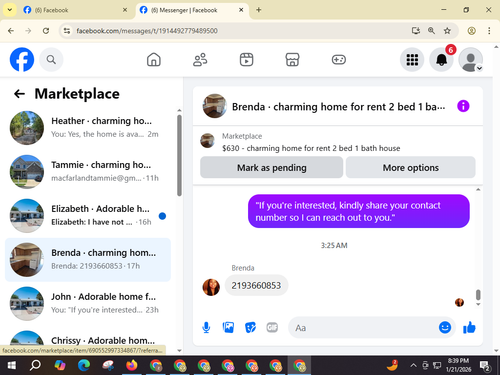Click the More options button
This screenshot has height=375, width=500.
(411, 168)
